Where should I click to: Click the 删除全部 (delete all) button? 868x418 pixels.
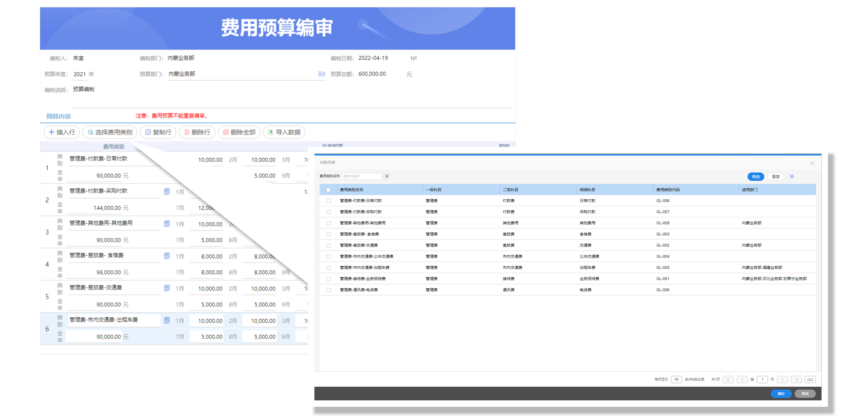click(239, 132)
